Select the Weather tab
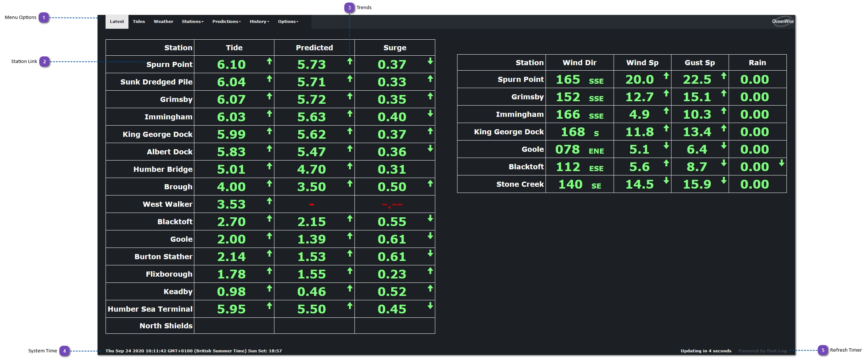This screenshot has width=868, height=360. pos(163,22)
